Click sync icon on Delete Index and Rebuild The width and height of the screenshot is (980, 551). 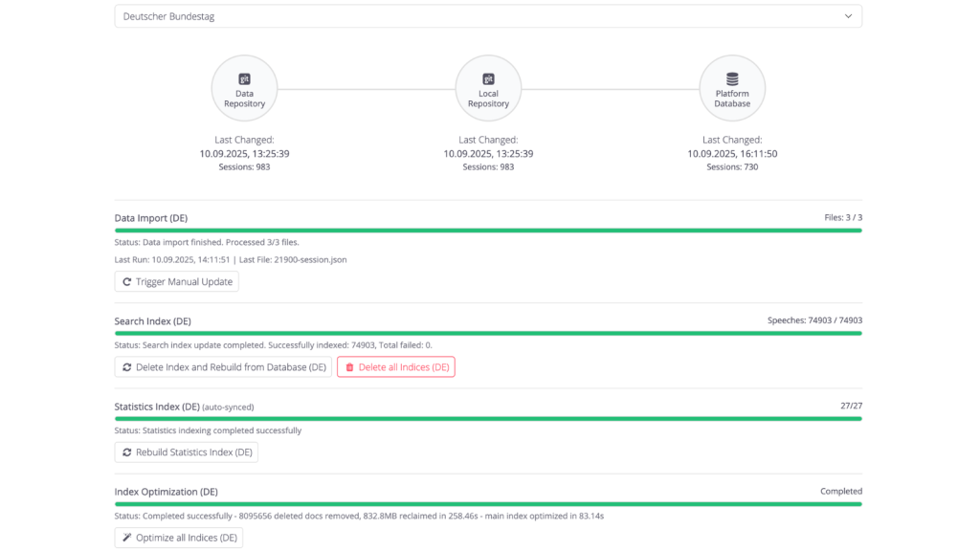pyautogui.click(x=126, y=367)
